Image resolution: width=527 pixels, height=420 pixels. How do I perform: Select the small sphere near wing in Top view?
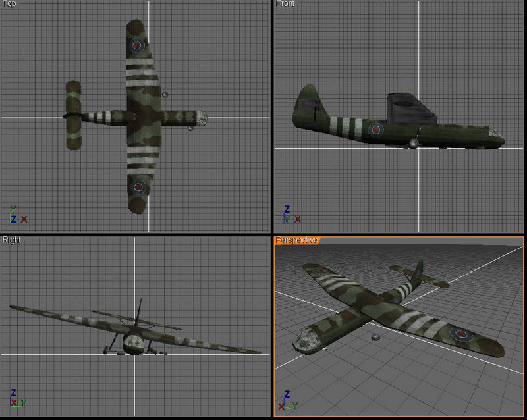pos(165,95)
